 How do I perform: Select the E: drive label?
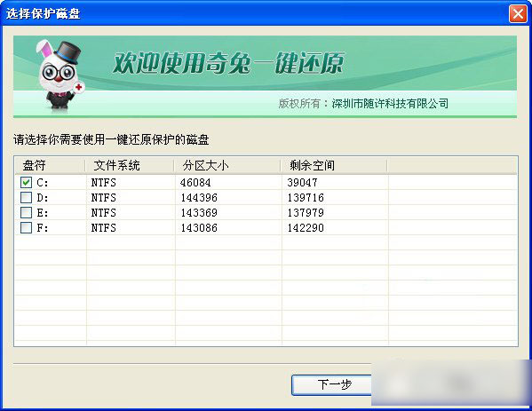(43, 213)
